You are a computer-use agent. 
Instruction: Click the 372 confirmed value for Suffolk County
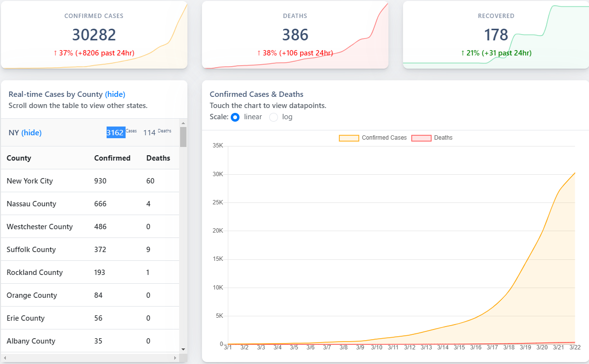coord(100,250)
